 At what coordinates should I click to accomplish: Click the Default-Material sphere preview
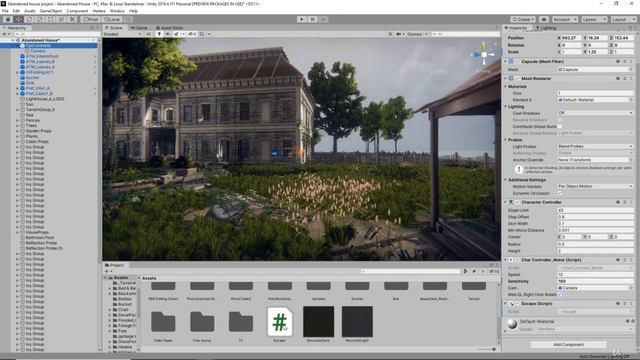coord(512,324)
